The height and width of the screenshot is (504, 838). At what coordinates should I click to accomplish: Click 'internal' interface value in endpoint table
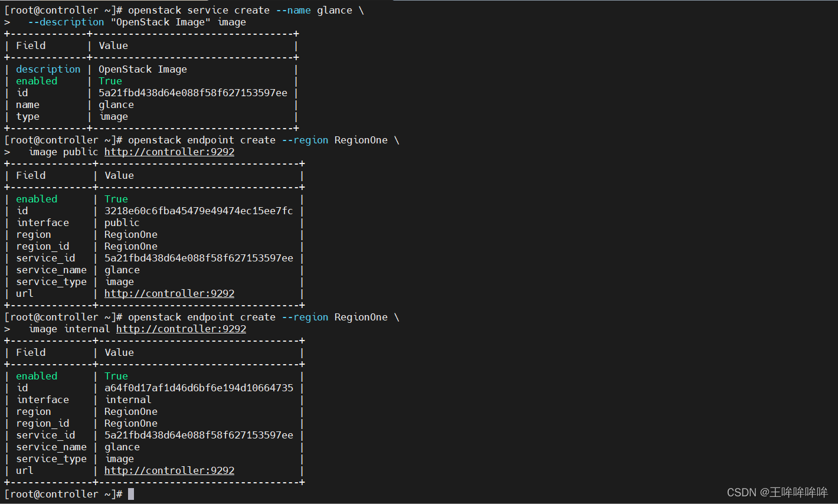128,400
